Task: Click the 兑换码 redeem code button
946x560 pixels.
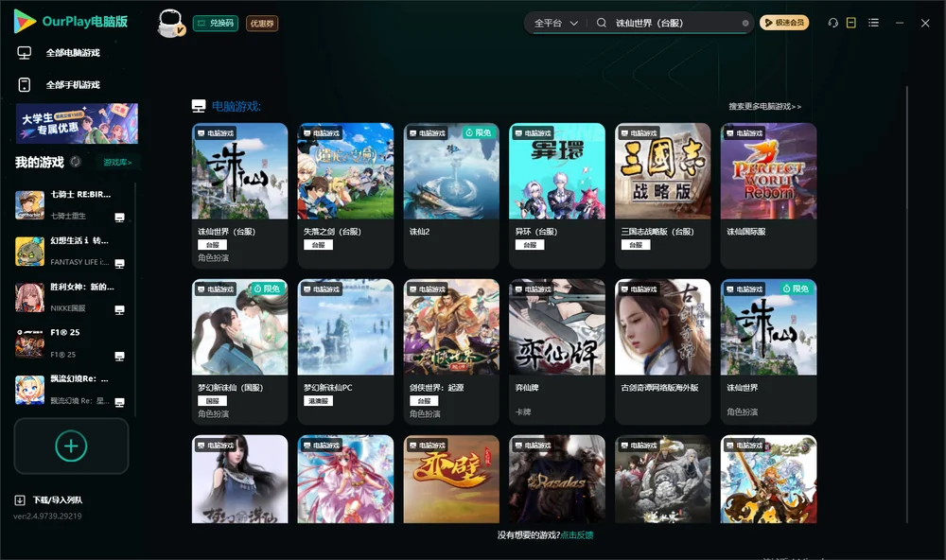Action: click(x=216, y=24)
